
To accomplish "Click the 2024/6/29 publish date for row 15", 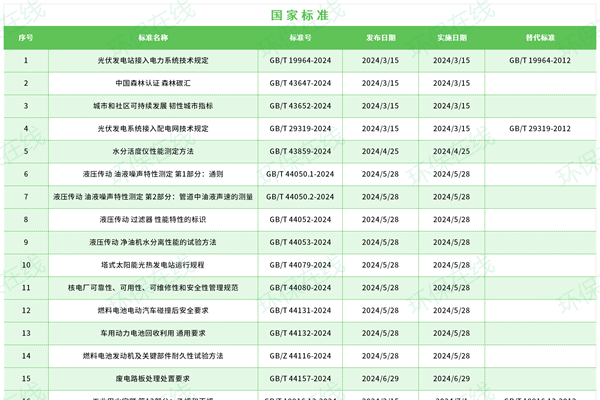I will point(377,378).
